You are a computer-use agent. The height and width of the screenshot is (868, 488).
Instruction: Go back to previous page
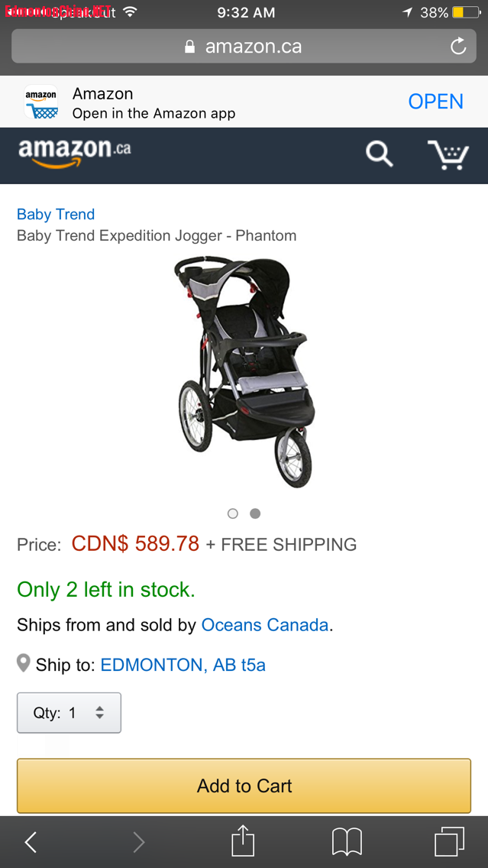tap(31, 842)
